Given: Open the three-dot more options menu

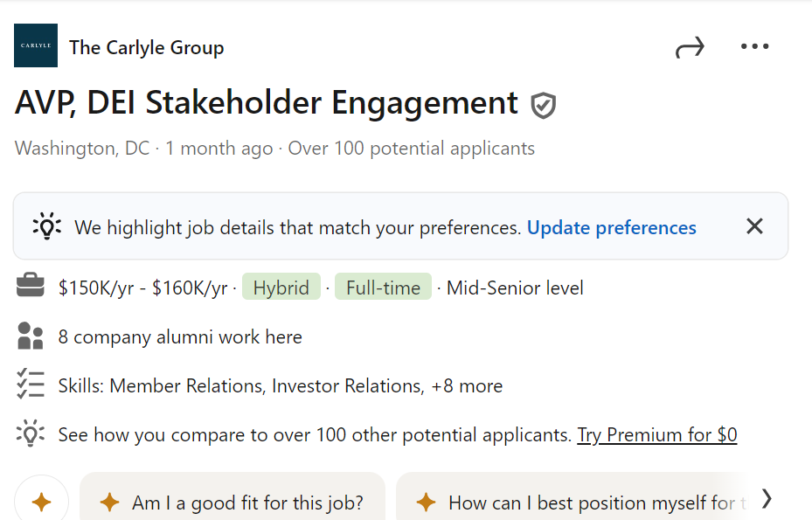Looking at the screenshot, I should (x=754, y=47).
